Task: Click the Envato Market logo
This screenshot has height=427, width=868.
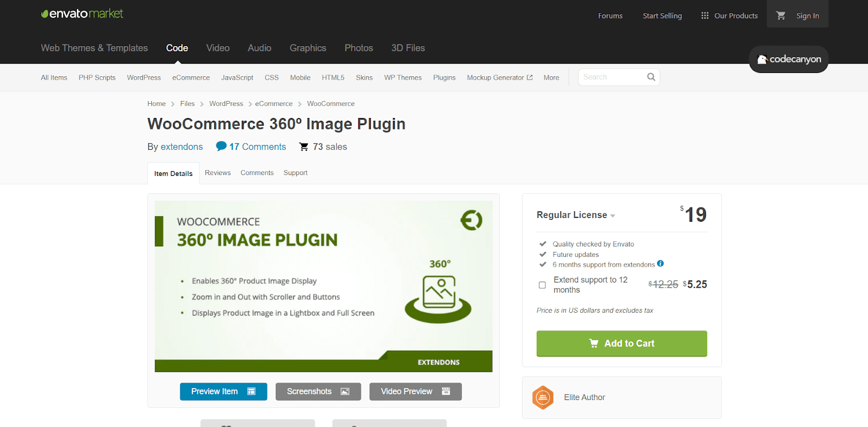Action: click(82, 14)
